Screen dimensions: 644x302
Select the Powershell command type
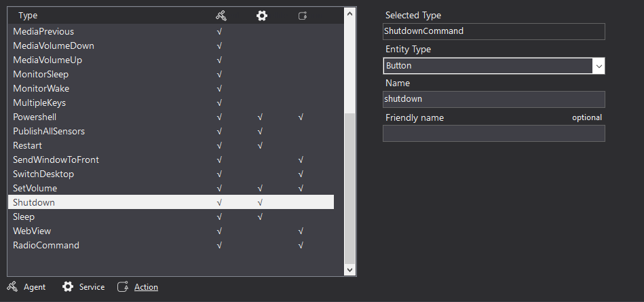pos(35,117)
